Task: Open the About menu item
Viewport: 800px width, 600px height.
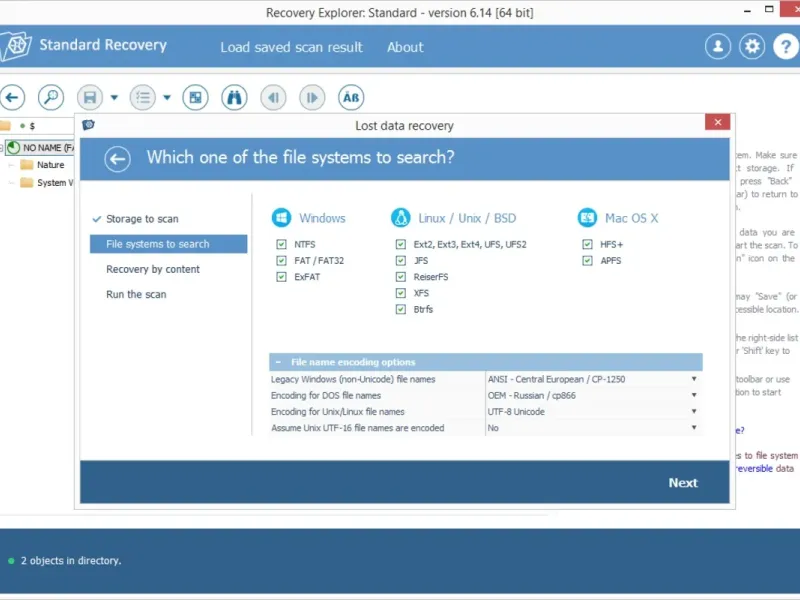Action: 405,47
